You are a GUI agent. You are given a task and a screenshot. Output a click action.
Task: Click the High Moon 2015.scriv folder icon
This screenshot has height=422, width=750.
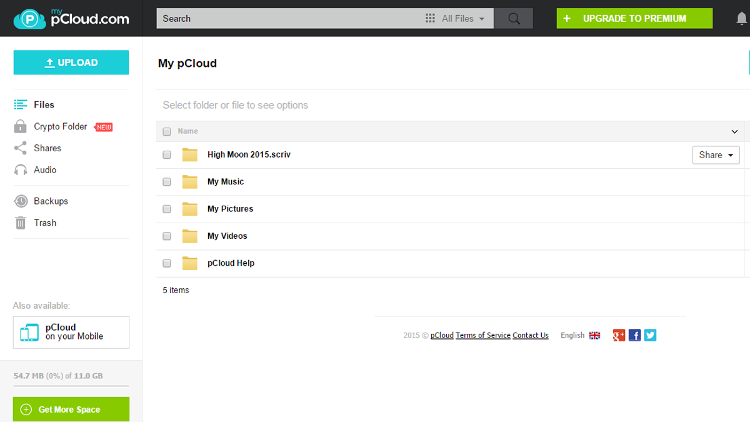189,155
